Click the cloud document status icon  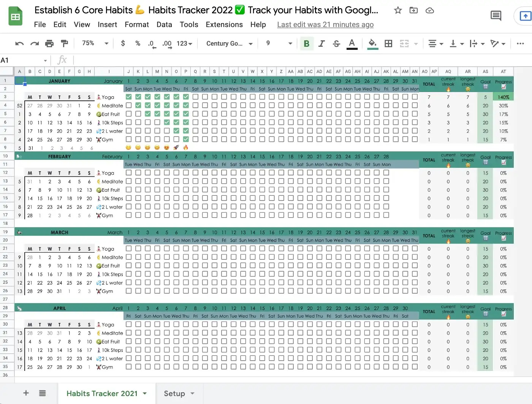[430, 10]
